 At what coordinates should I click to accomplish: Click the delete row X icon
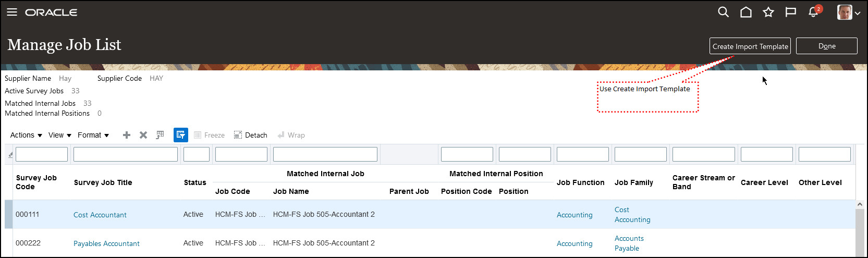pos(143,135)
